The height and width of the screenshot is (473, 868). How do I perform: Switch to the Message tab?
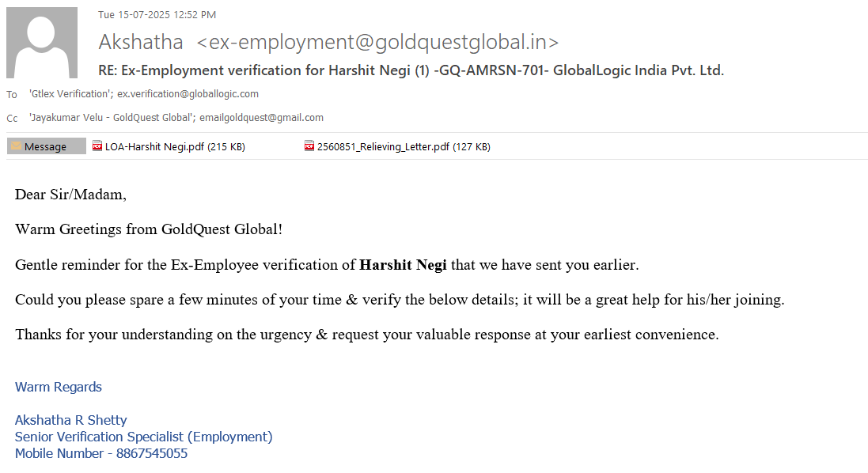46,146
